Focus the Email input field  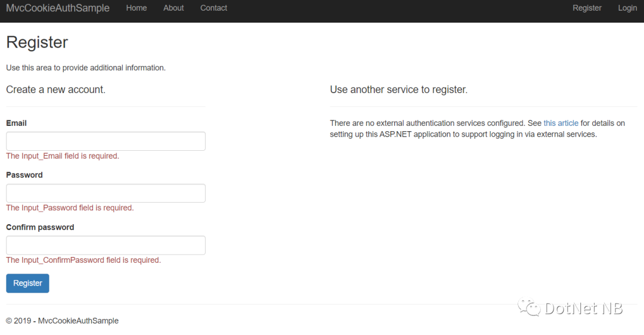106,141
